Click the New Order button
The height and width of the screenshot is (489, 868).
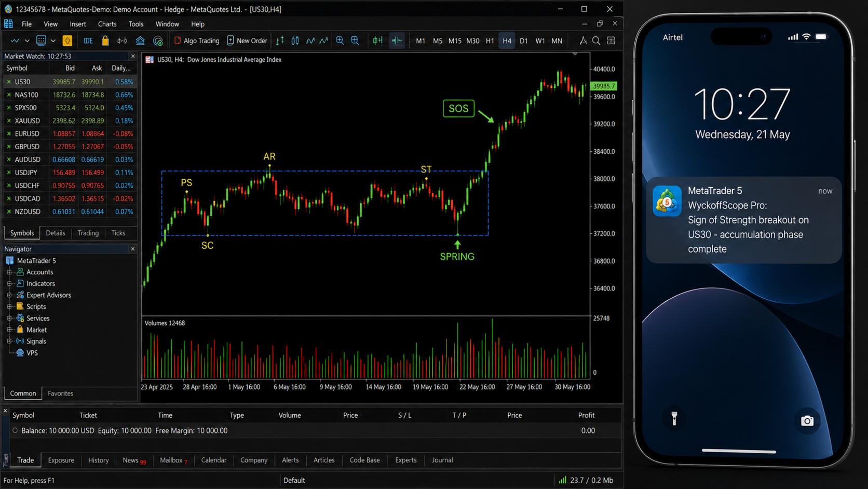(247, 41)
